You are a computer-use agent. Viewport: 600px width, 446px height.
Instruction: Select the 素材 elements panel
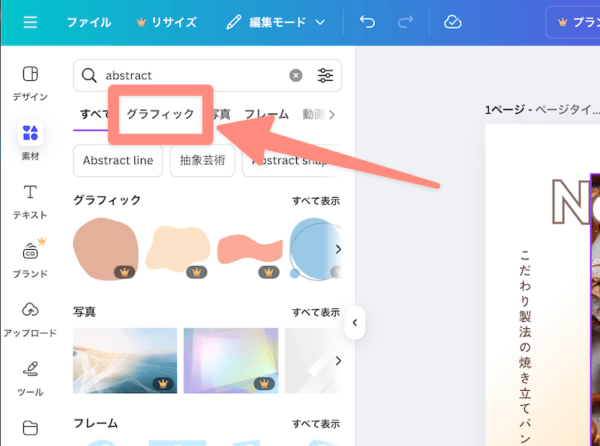[30, 140]
